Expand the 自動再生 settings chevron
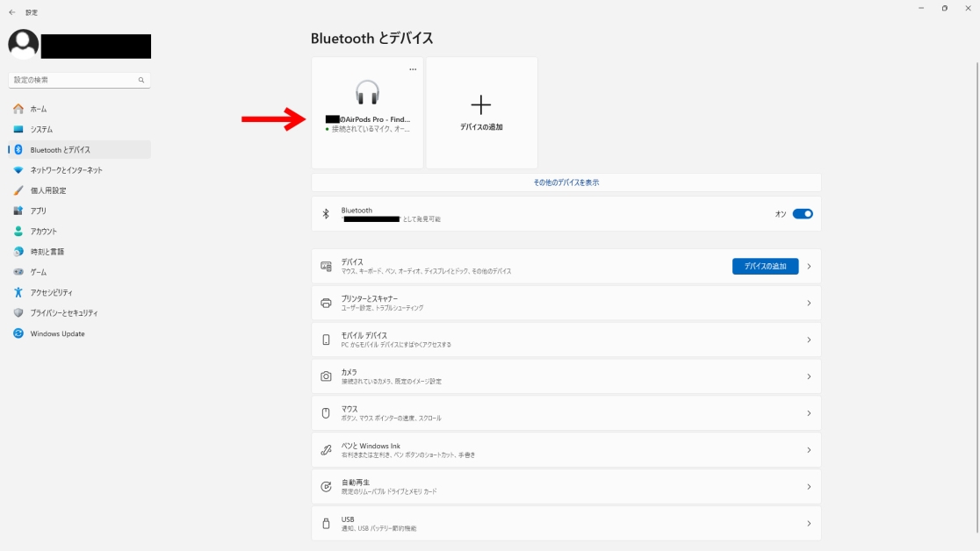Screen dimensions: 980x551 click(808, 486)
